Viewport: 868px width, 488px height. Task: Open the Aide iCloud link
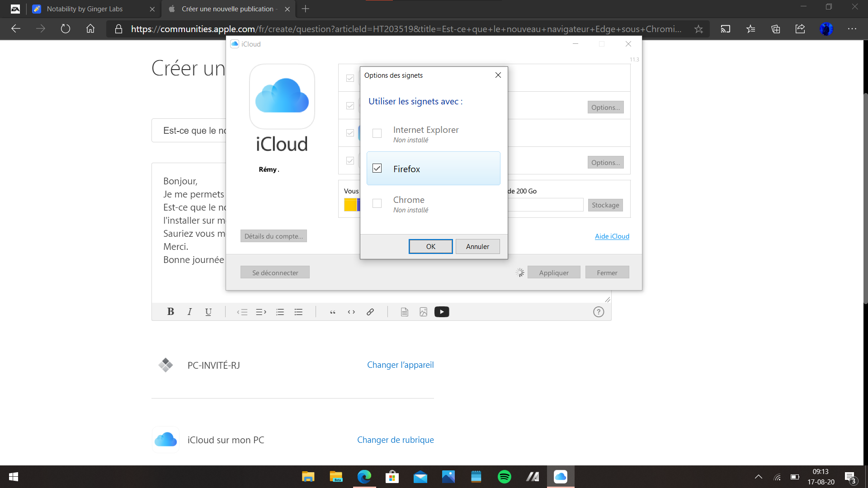click(612, 236)
